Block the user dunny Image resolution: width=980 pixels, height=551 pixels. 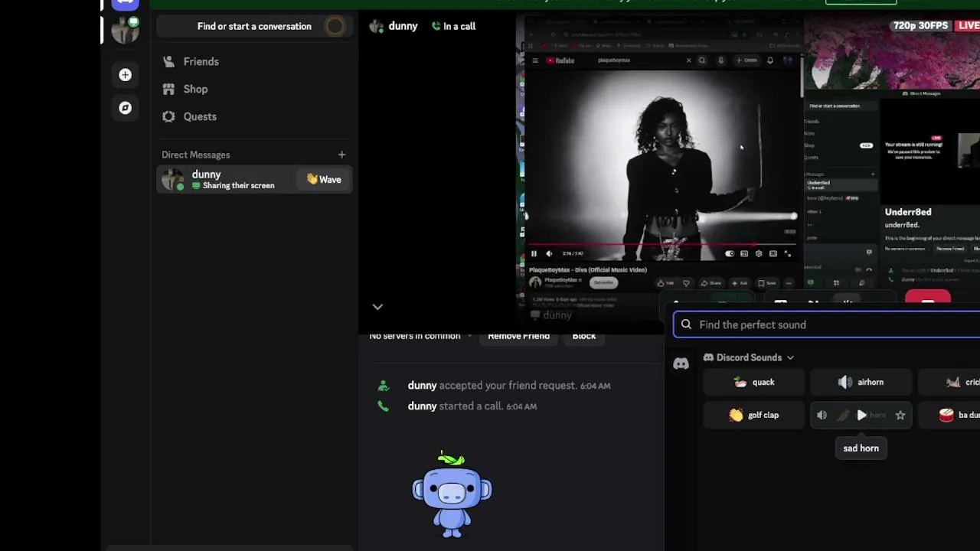[x=584, y=336]
